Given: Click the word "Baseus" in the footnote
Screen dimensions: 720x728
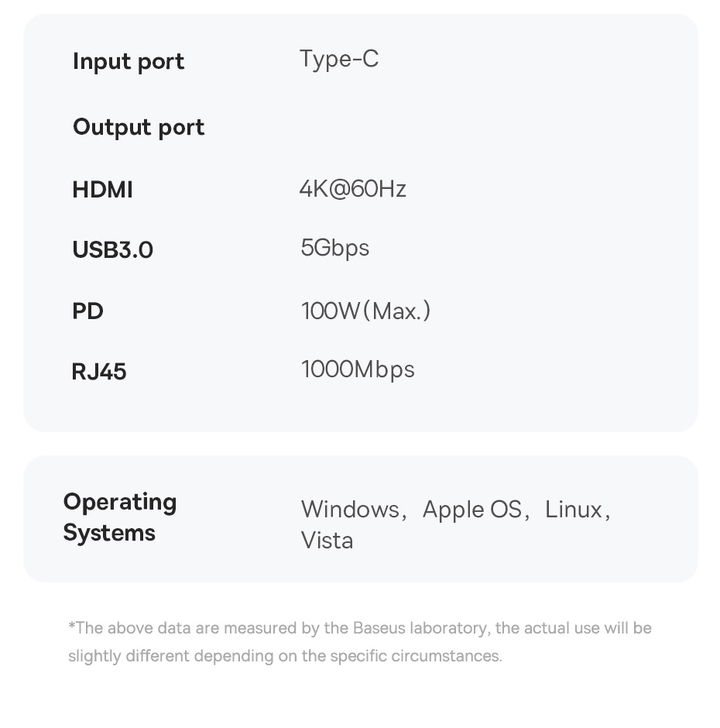Looking at the screenshot, I should pos(379,628).
